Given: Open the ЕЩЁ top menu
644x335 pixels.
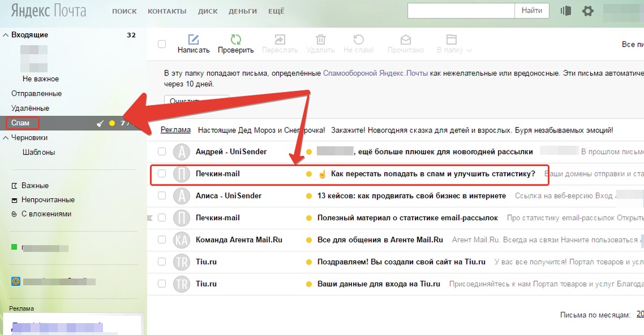Looking at the screenshot, I should click(x=276, y=11).
